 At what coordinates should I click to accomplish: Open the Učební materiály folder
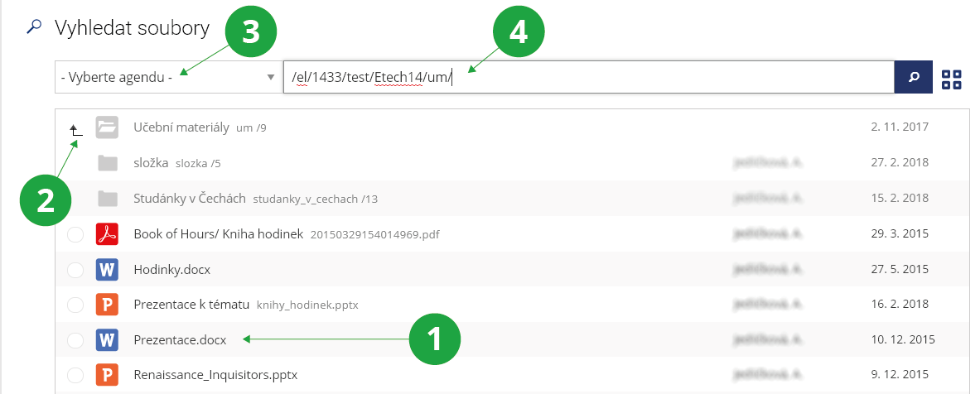point(181,127)
